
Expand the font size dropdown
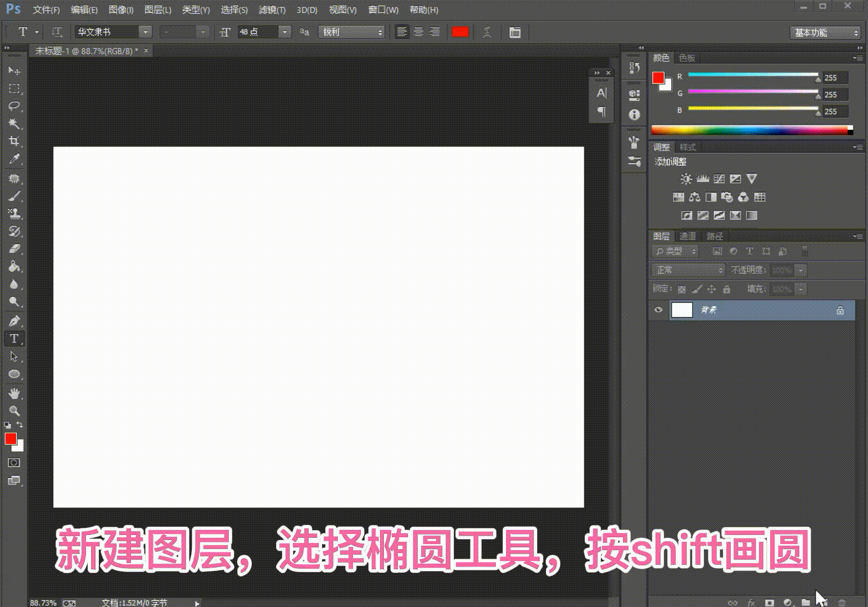pyautogui.click(x=284, y=32)
